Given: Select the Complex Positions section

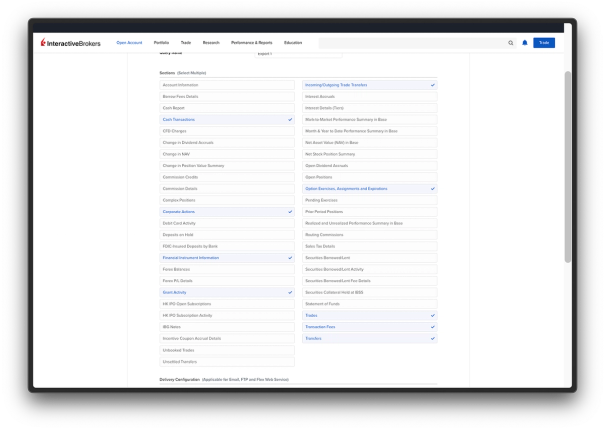Looking at the screenshot, I should point(227,200).
